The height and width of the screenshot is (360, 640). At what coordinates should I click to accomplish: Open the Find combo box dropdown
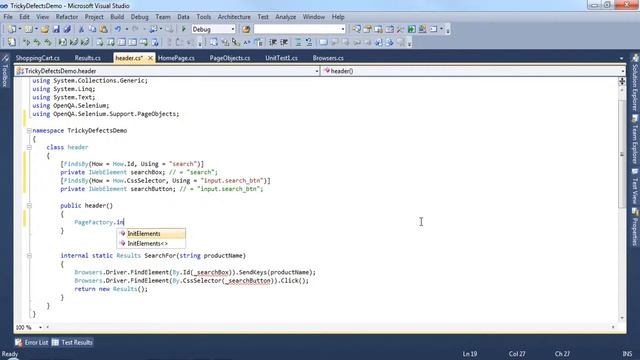[342, 29]
